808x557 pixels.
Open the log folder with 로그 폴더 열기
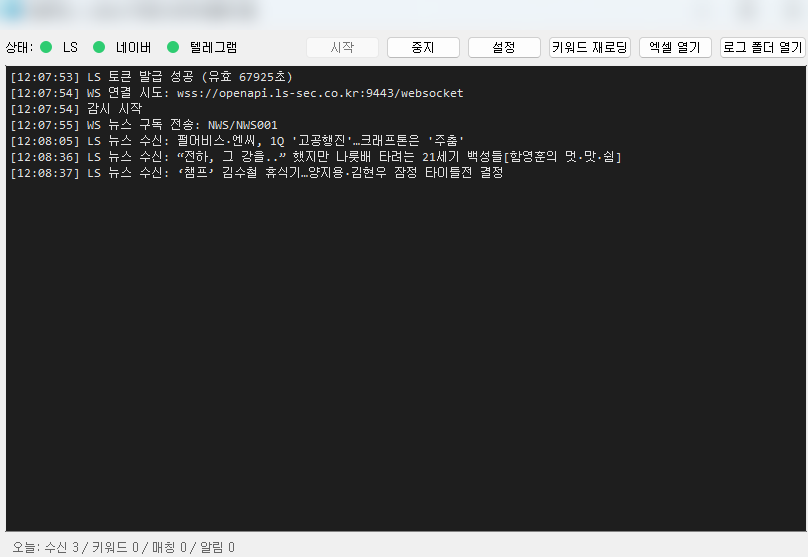point(763,47)
